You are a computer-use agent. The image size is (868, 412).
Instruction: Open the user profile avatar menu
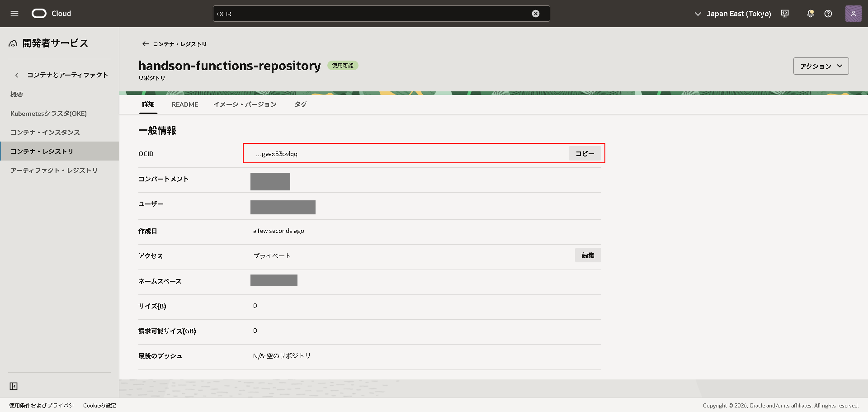854,14
